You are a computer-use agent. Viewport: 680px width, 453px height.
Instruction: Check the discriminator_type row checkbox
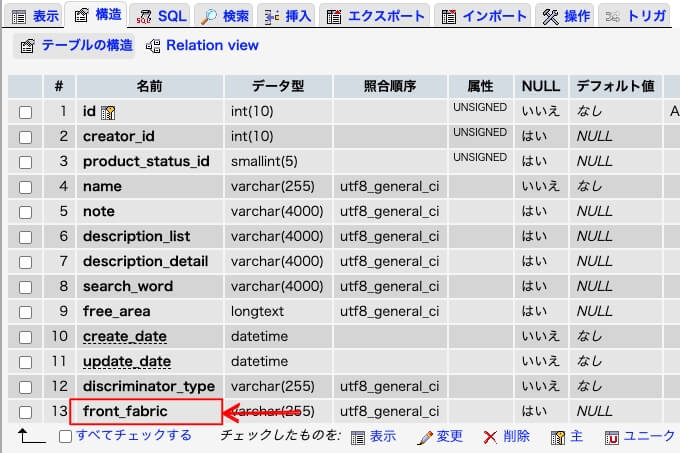(x=26, y=387)
